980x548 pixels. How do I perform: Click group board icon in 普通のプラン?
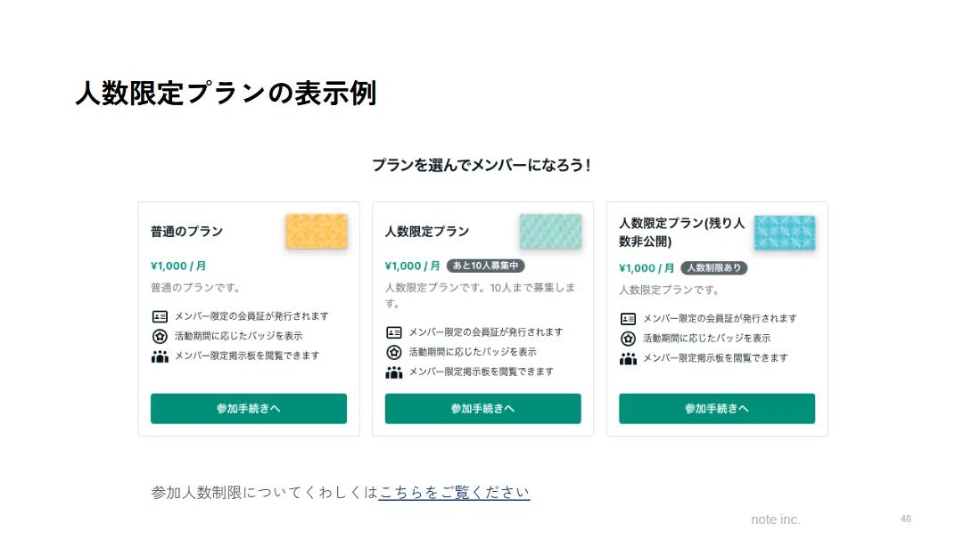160,356
